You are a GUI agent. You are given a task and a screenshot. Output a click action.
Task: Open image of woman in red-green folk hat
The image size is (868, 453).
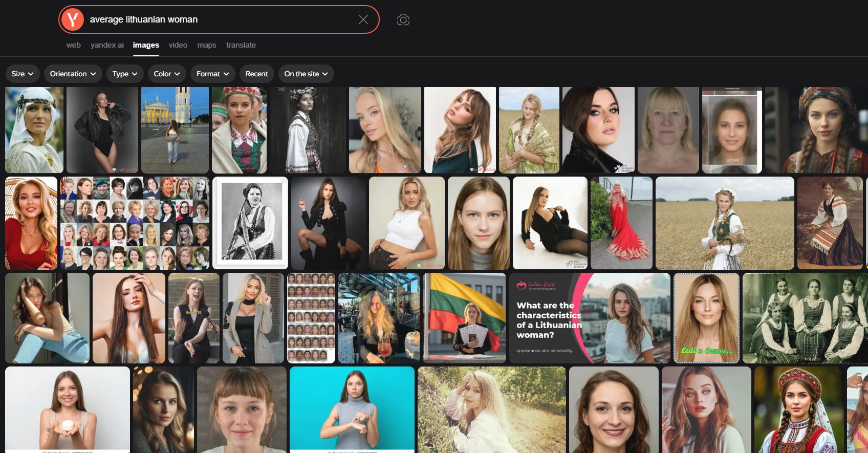point(239,130)
